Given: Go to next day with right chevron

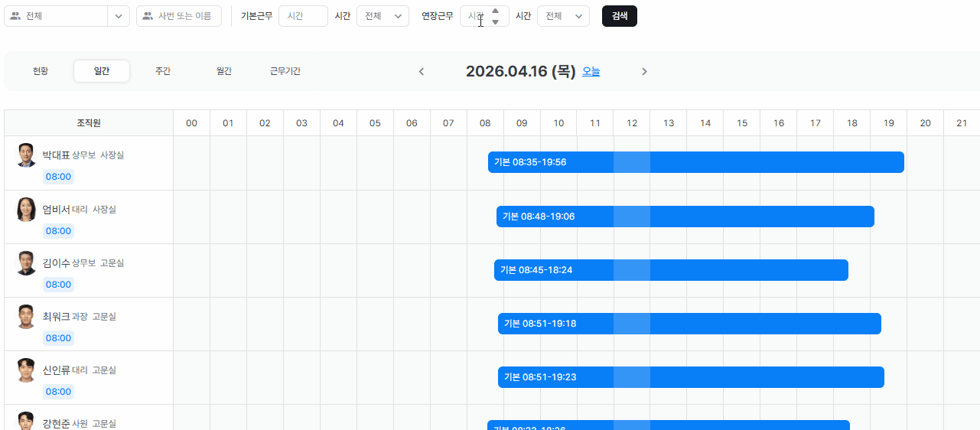Looking at the screenshot, I should (644, 71).
